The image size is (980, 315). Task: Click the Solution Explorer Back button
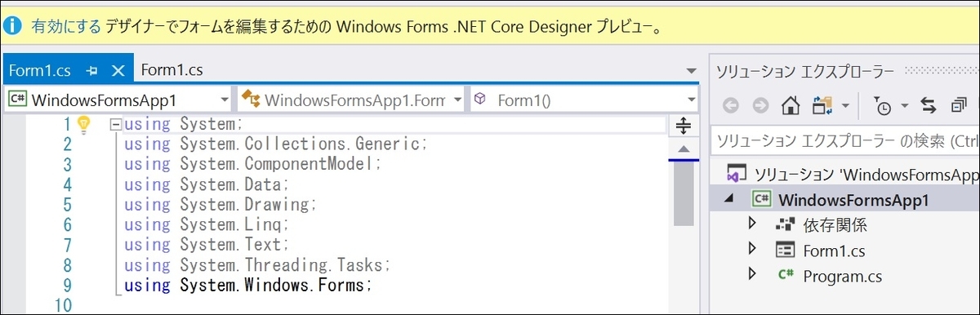point(730,105)
